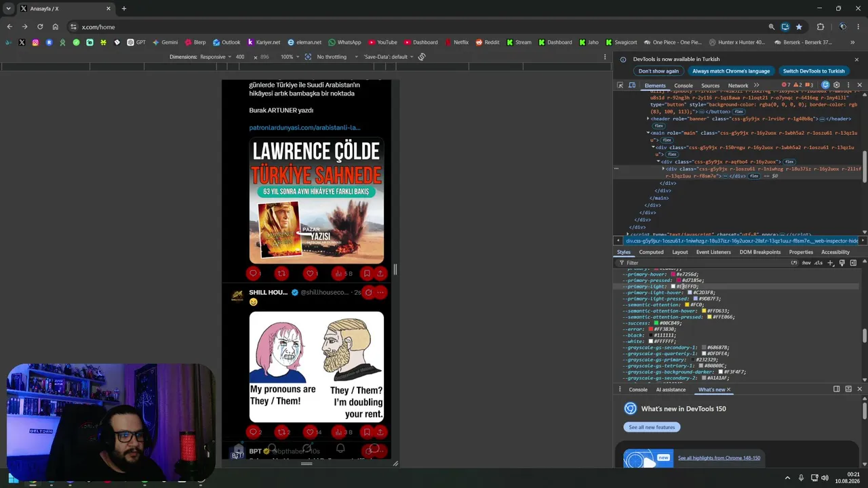Viewport: 868px width, 488px height.
Task: Open color picker for --error red swatch
Action: [x=650, y=329]
